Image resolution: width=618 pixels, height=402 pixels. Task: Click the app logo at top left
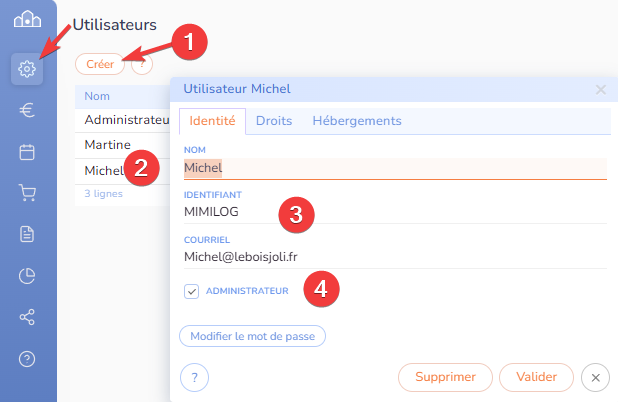point(27,21)
